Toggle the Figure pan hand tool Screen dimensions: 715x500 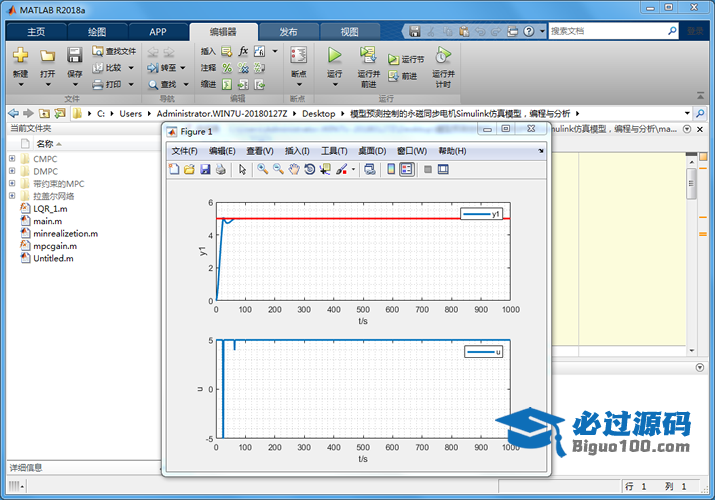(294, 170)
